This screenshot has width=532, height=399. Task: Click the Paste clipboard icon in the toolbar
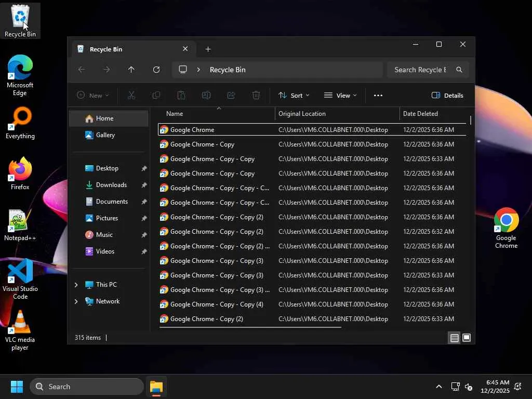181,96
